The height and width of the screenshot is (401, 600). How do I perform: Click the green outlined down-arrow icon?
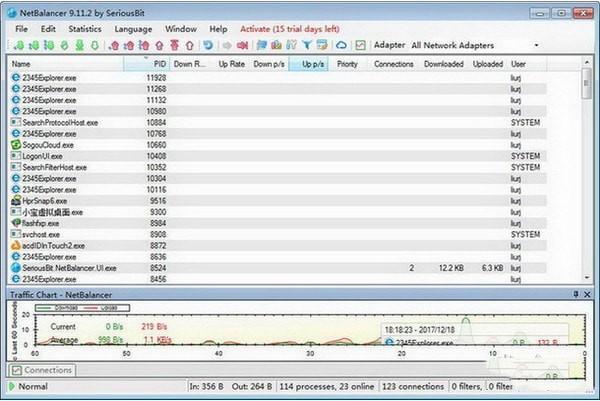tap(95, 46)
